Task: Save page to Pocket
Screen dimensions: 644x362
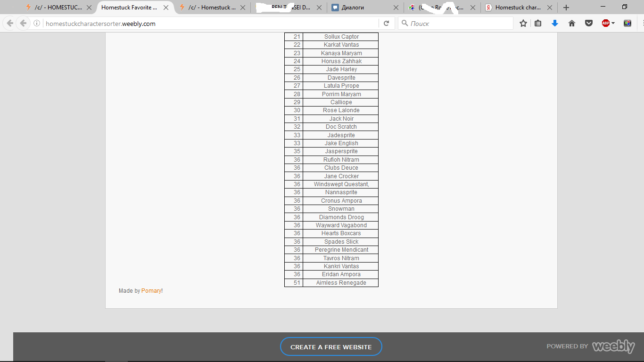Action: (589, 23)
